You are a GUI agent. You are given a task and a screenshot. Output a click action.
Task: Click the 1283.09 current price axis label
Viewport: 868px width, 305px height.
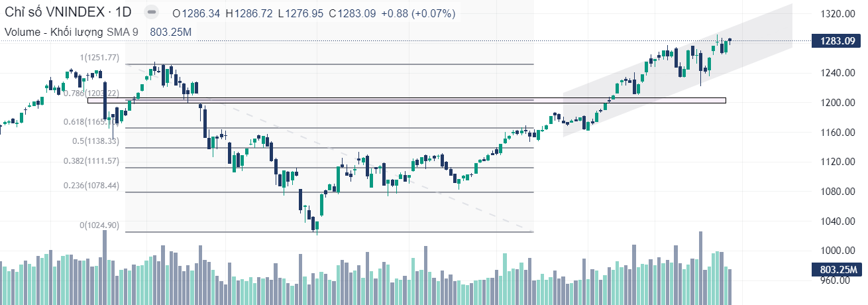(838, 41)
